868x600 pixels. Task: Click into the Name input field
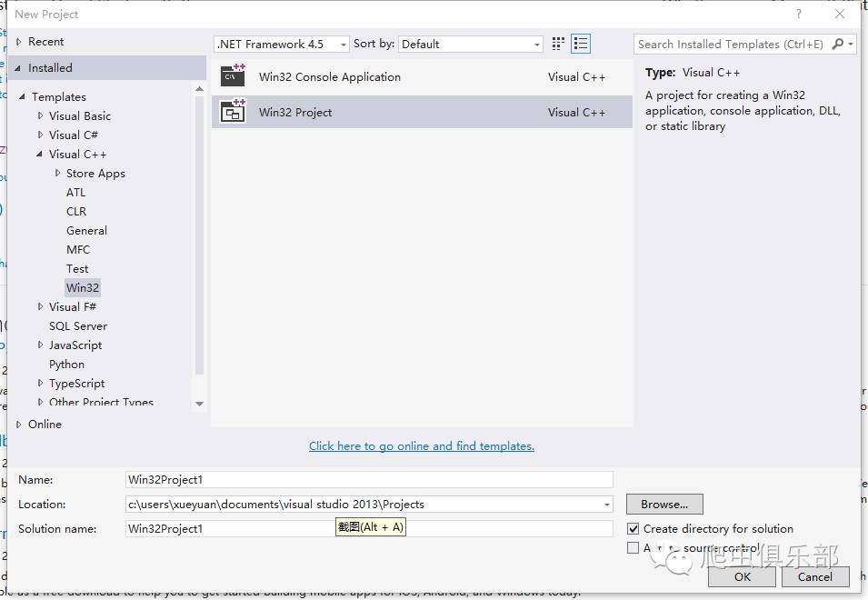[x=369, y=479]
